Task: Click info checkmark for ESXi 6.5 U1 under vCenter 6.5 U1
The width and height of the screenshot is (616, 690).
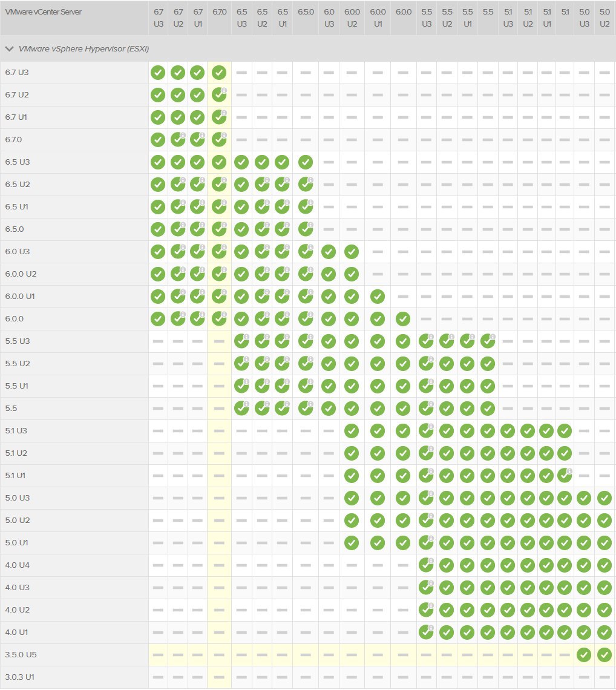Action: [x=282, y=207]
